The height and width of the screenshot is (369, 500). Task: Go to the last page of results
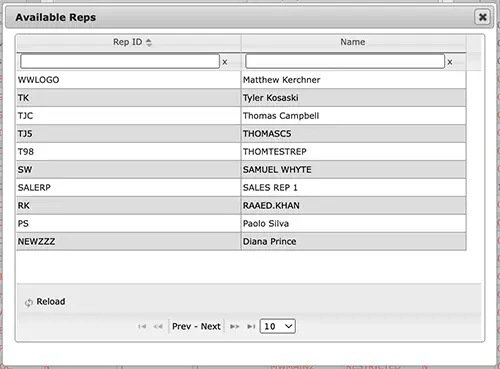click(x=251, y=326)
